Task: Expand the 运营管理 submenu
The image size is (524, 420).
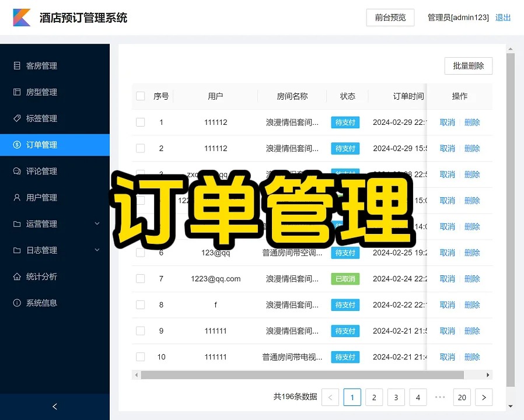Action: coord(97,224)
